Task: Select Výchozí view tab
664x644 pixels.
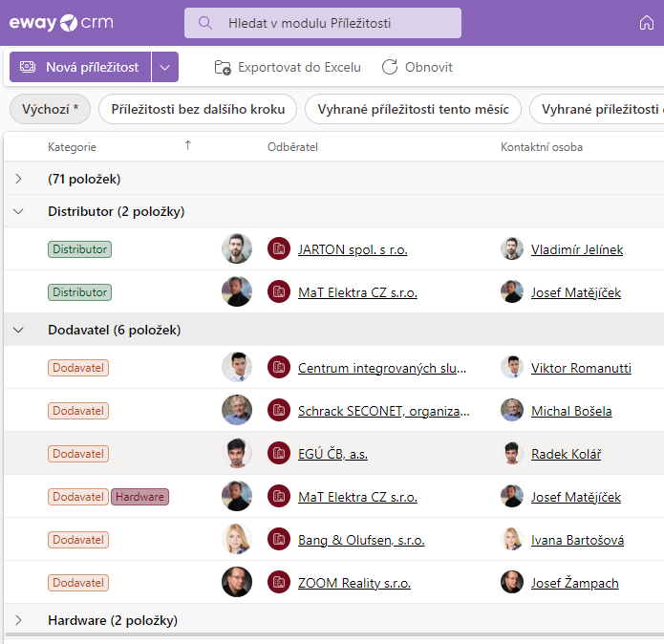Action: tap(51, 109)
